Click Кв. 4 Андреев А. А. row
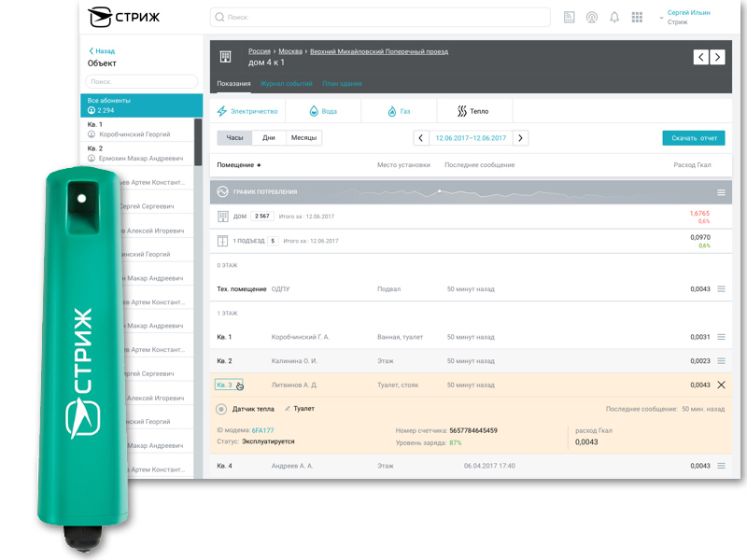The width and height of the screenshot is (747, 560). (x=471, y=466)
